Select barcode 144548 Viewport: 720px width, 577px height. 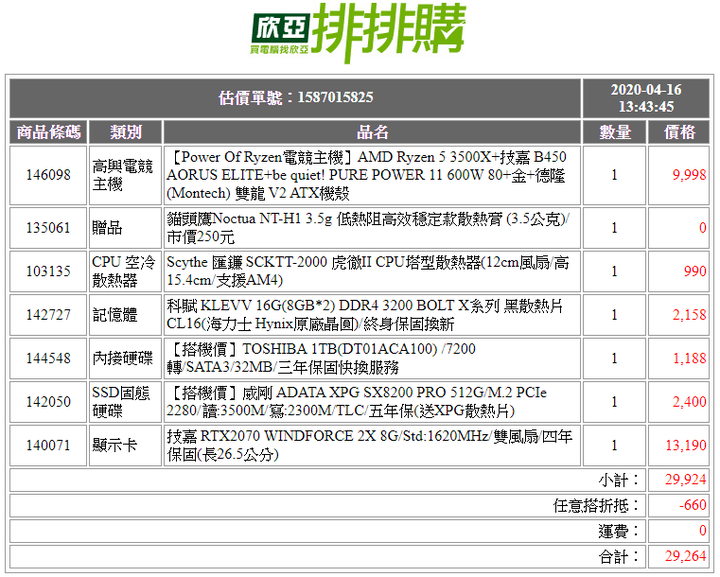click(x=48, y=358)
